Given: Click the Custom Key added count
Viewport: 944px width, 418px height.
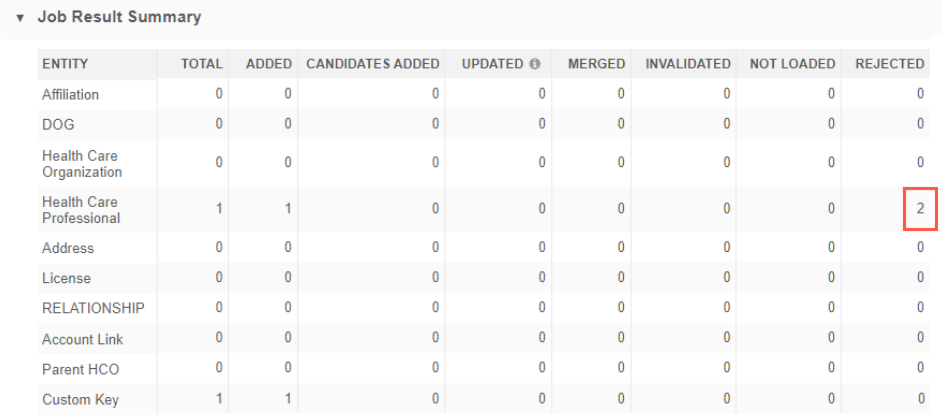Looking at the screenshot, I should click(287, 400).
